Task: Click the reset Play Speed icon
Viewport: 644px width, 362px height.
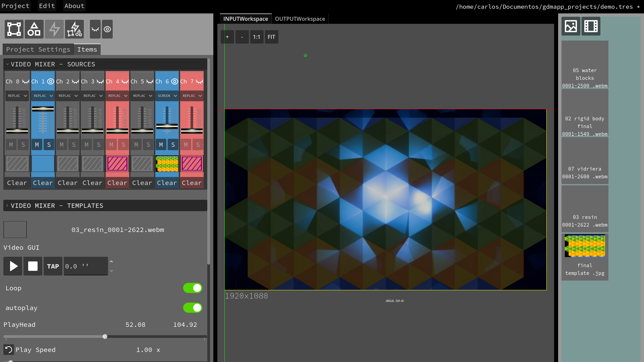Action: click(9, 350)
